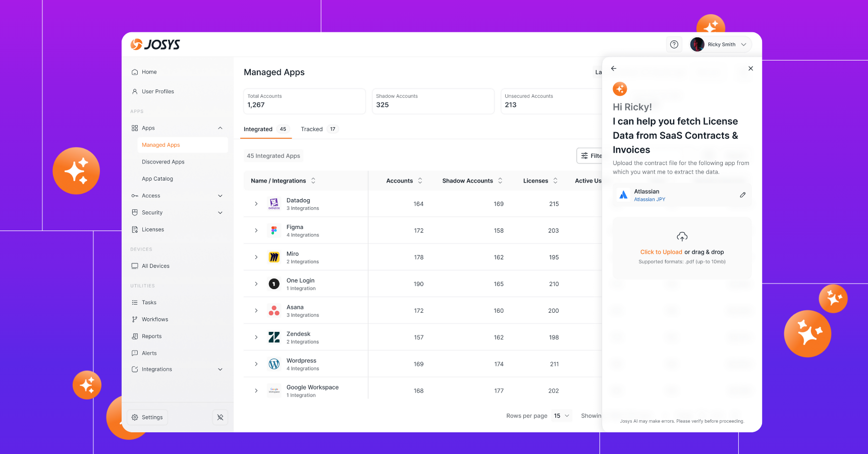This screenshot has height=454, width=868.
Task: Click the Tasks list icon
Action: pyautogui.click(x=135, y=302)
